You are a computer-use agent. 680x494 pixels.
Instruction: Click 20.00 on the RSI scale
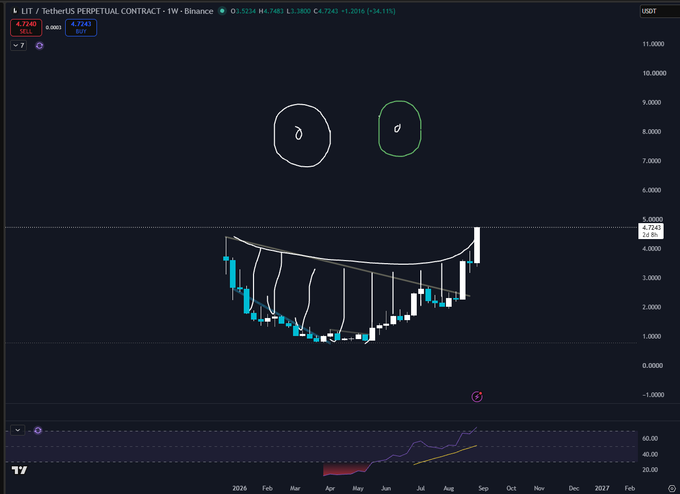click(x=650, y=469)
